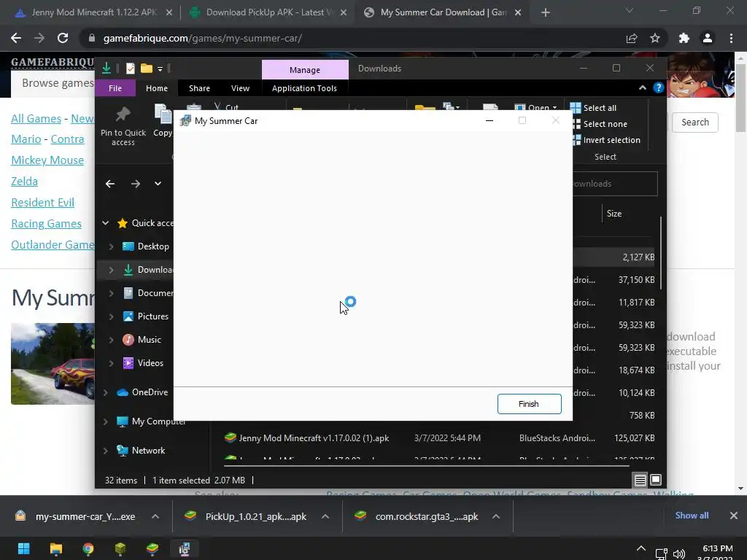747x560 pixels.
Task: Switch to the Jenny Mod Minecraft tab
Action: 93,12
